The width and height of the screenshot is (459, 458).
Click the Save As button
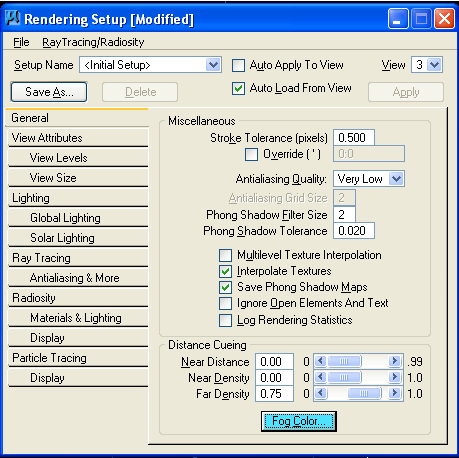tap(49, 92)
